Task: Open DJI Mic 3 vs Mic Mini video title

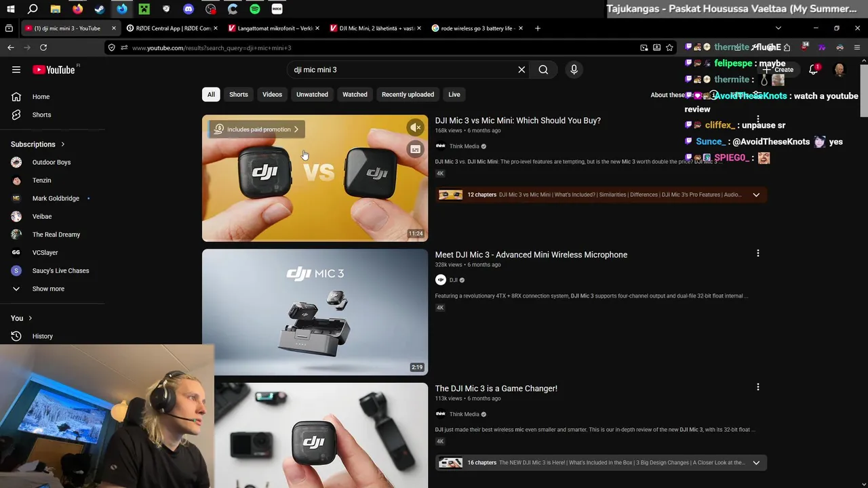Action: tap(517, 121)
